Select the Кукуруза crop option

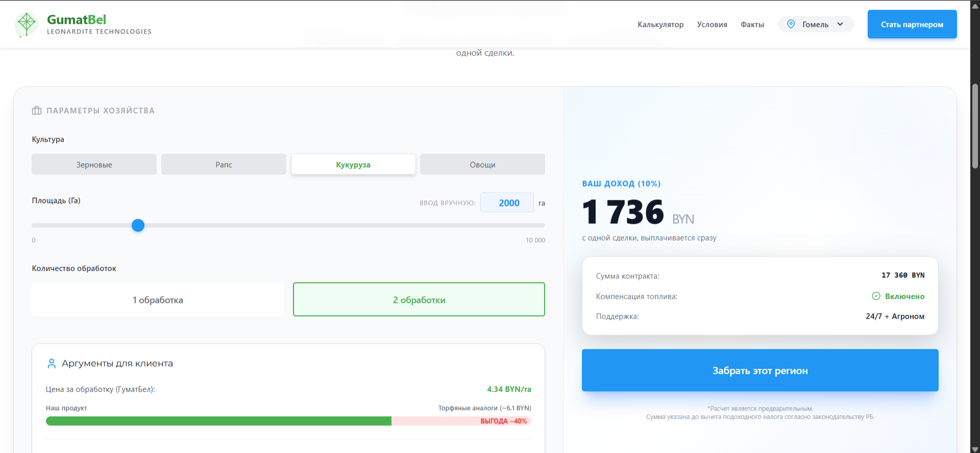(353, 165)
